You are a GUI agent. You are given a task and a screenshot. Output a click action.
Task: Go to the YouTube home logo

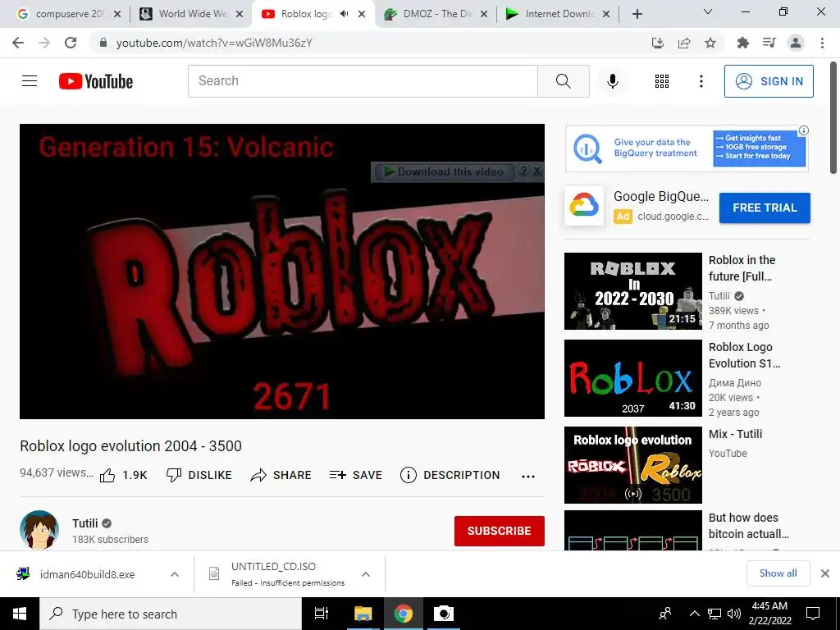(96, 81)
